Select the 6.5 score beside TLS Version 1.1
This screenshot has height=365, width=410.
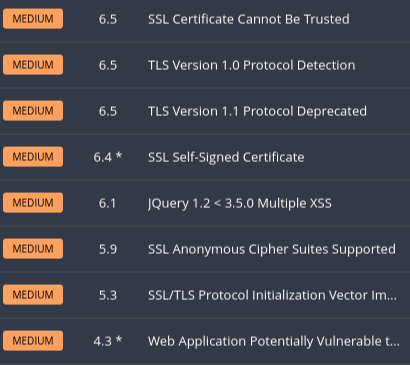coord(108,111)
